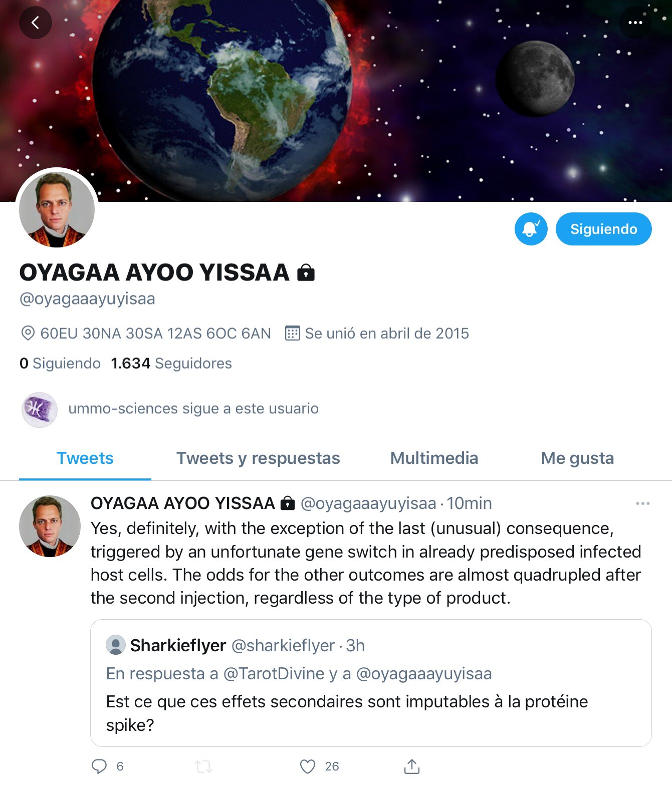Switch to Tweets y respuestas tab
This screenshot has width=672, height=786.
click(x=258, y=458)
